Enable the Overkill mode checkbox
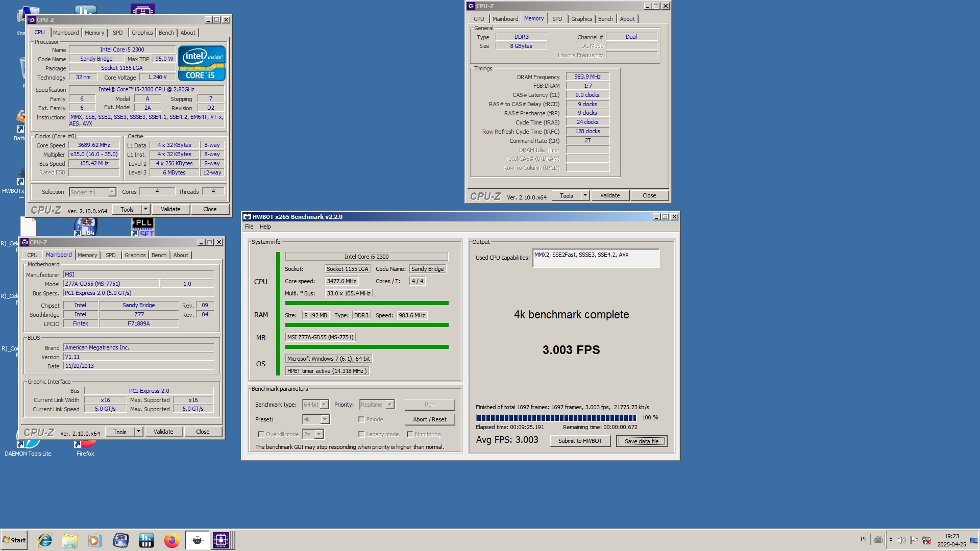This screenshot has width=980, height=551. [x=261, y=434]
